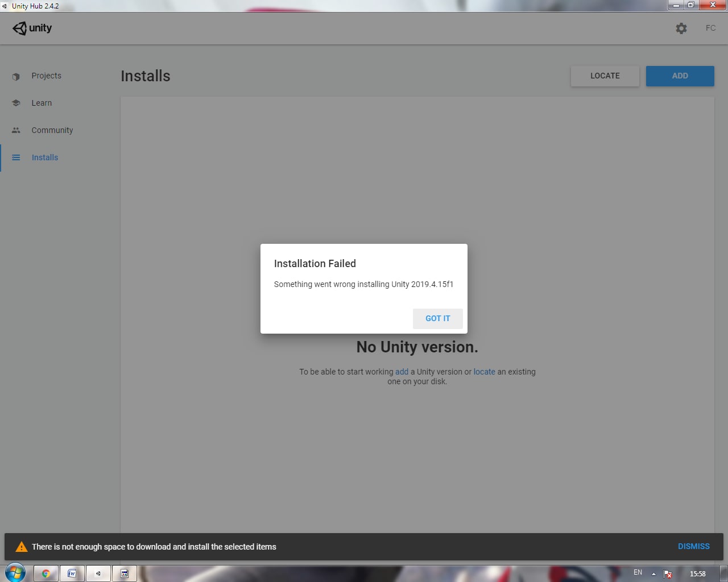Open the settings gear icon
Image resolution: width=728 pixels, height=582 pixels.
(681, 28)
